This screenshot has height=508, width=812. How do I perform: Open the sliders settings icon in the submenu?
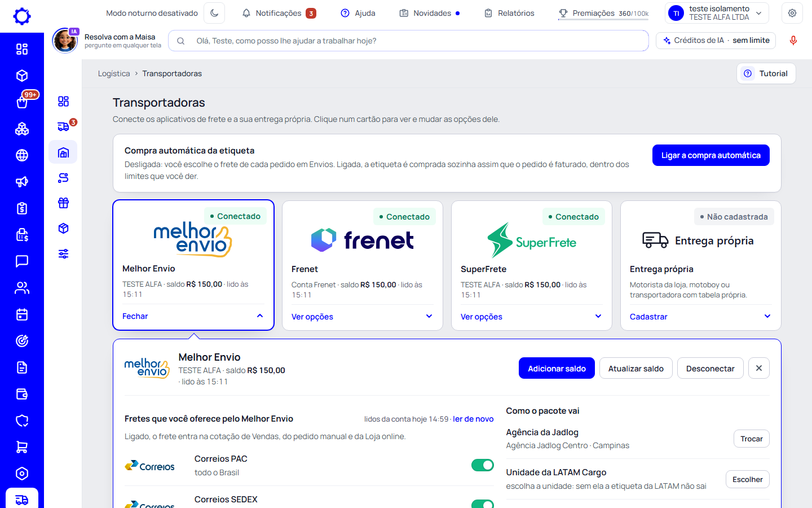(x=63, y=254)
